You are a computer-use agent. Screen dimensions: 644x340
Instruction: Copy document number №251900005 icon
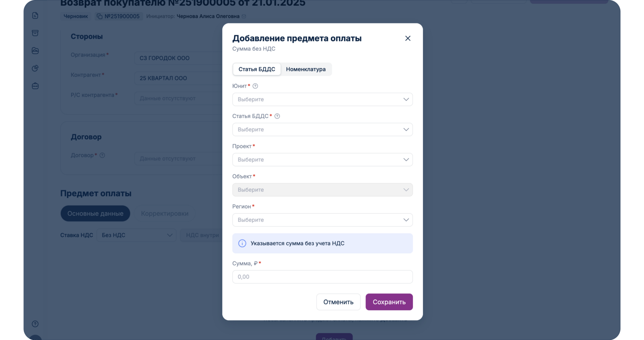pyautogui.click(x=100, y=17)
